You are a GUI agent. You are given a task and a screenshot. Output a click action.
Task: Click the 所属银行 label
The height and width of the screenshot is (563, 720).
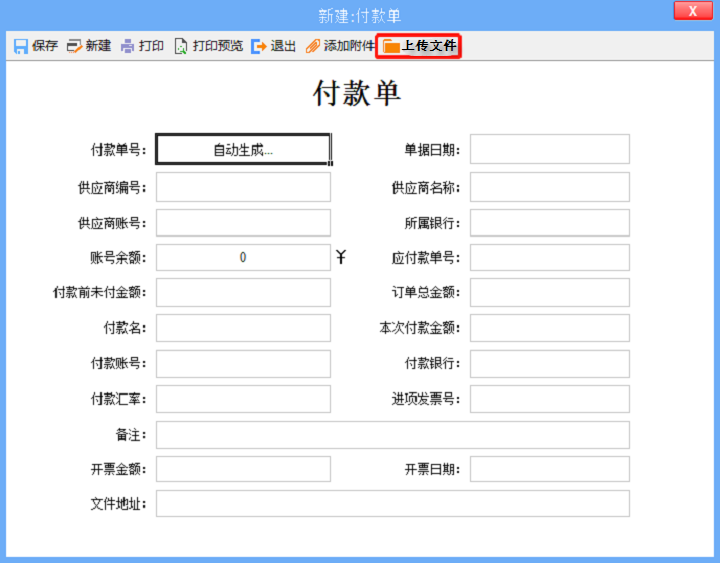pyautogui.click(x=432, y=223)
